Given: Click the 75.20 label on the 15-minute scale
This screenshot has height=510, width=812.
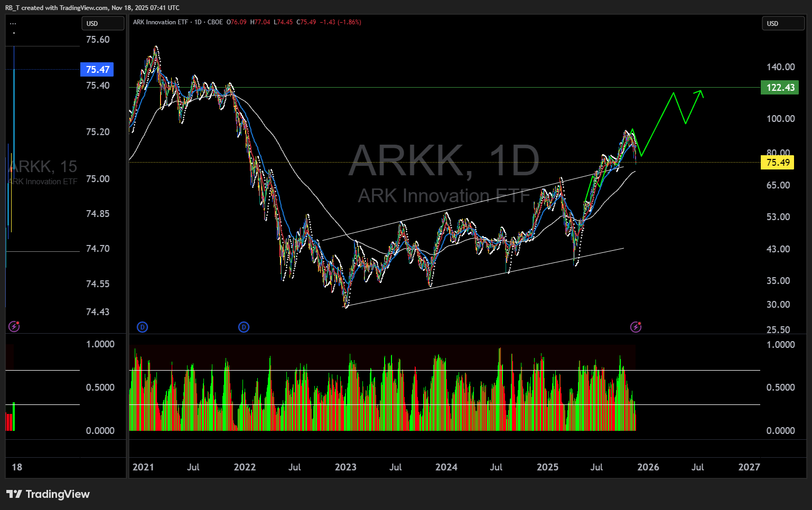Looking at the screenshot, I should (98, 132).
